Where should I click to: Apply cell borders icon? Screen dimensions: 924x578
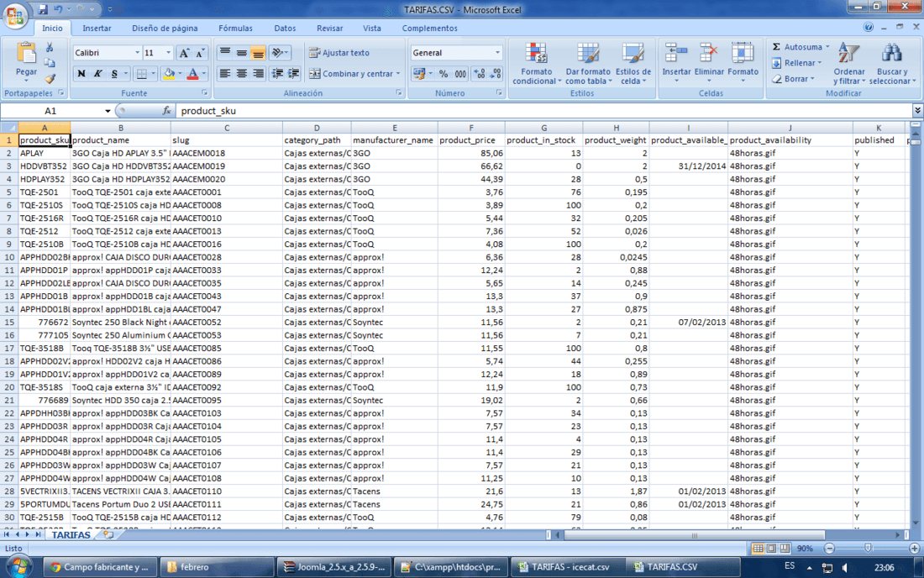tap(141, 74)
